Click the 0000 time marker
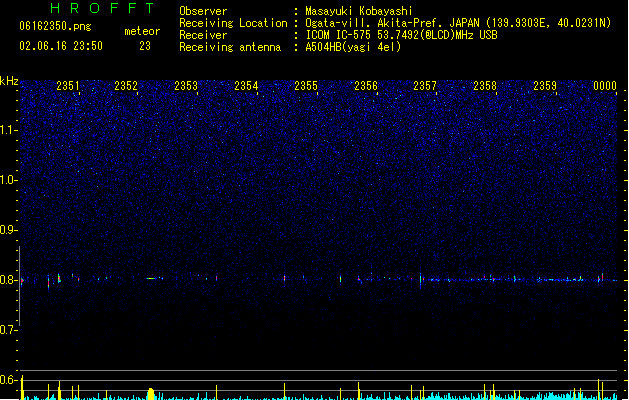The width and height of the screenshot is (629, 400). 605,86
